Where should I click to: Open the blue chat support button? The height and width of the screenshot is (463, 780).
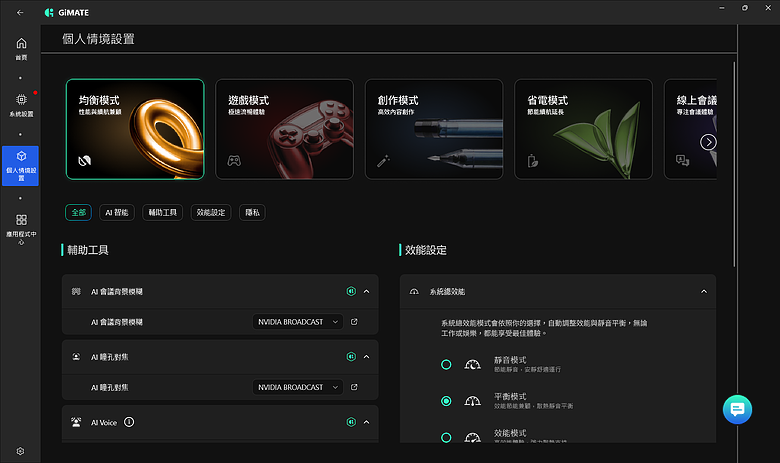coord(737,409)
